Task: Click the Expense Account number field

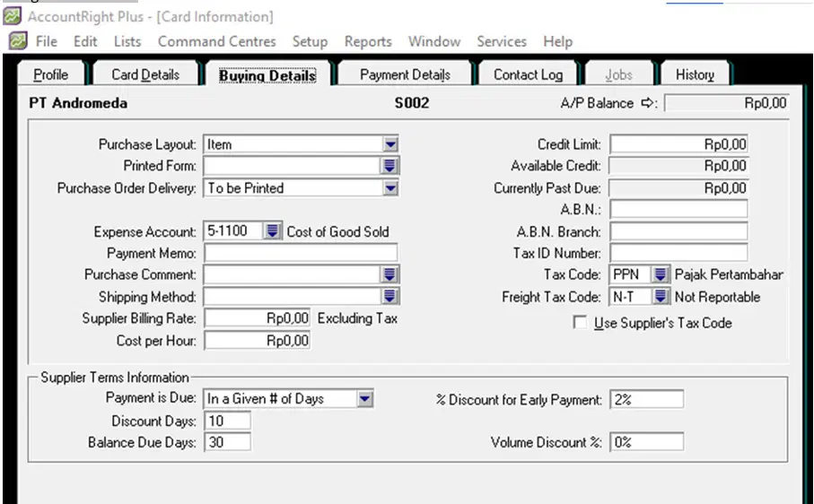Action: point(233,230)
